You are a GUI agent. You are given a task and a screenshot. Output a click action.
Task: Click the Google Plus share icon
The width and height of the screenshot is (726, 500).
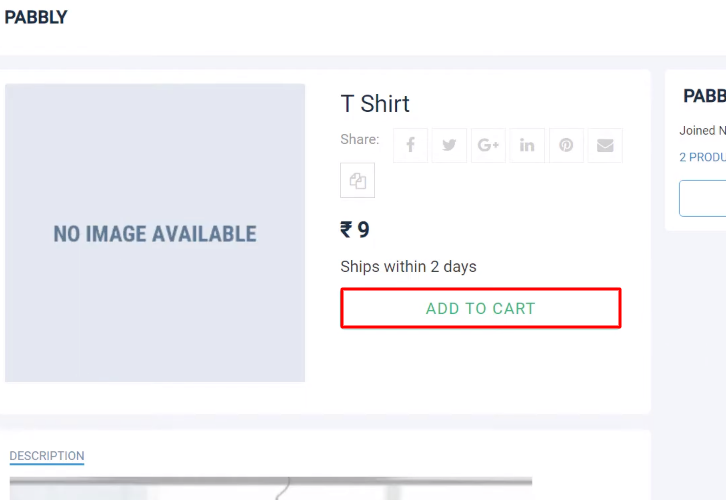[x=488, y=145]
